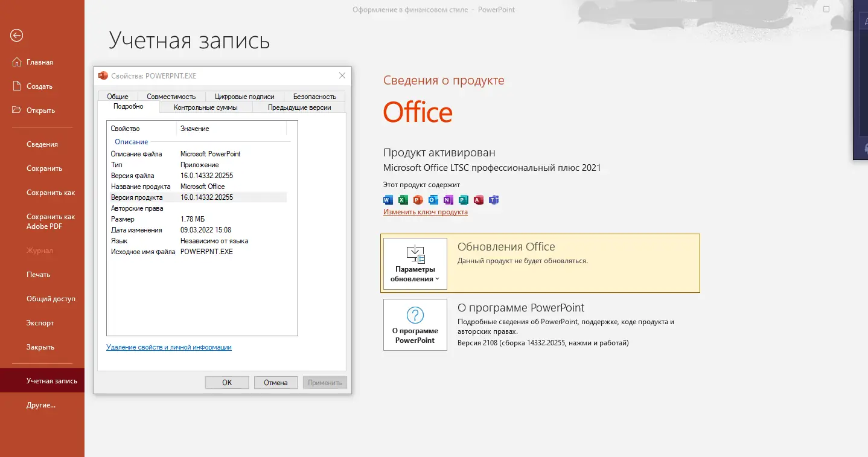Select 'Экспорт' in the sidebar
This screenshot has height=457, width=868.
coord(39,322)
